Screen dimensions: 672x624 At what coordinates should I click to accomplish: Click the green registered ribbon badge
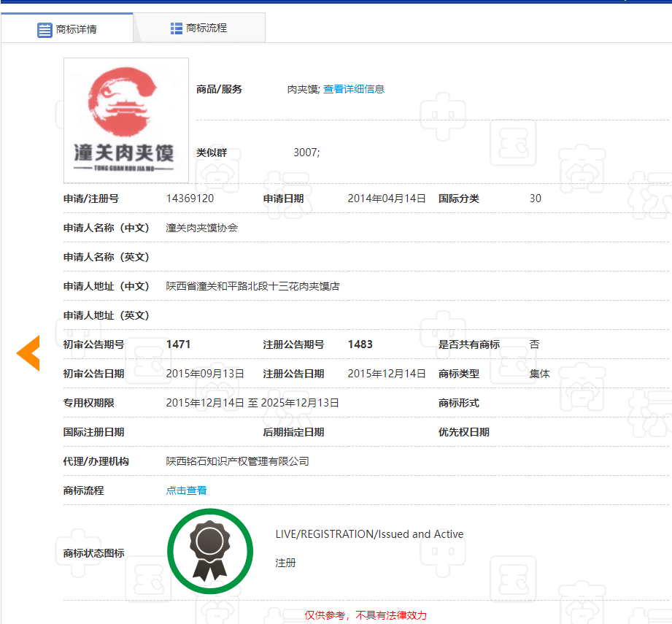click(x=209, y=551)
